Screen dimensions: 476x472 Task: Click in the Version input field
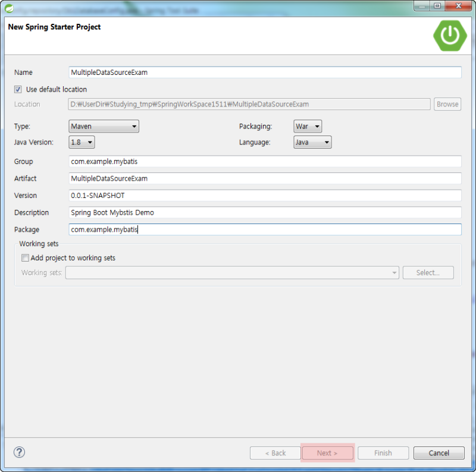click(265, 196)
